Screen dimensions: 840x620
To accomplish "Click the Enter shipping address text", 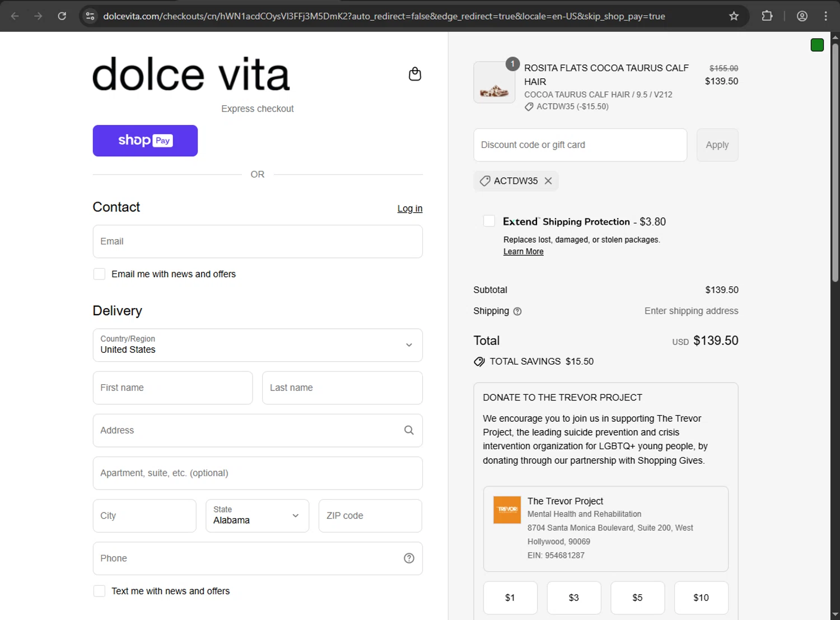I will tap(691, 311).
